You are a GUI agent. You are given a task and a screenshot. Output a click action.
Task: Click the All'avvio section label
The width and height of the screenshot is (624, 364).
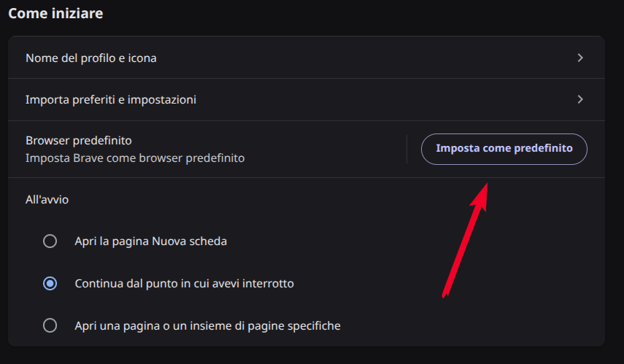tap(47, 198)
